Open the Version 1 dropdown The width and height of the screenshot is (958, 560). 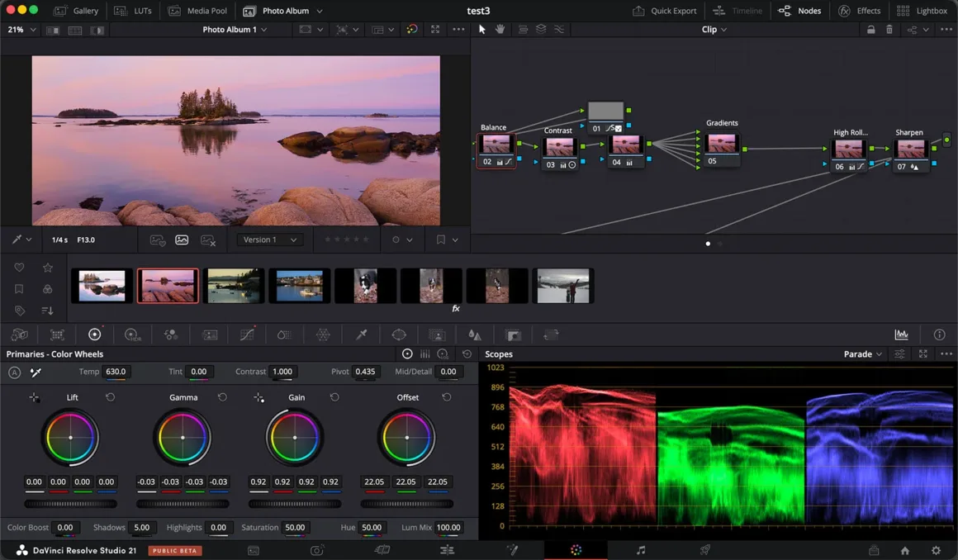[268, 239]
